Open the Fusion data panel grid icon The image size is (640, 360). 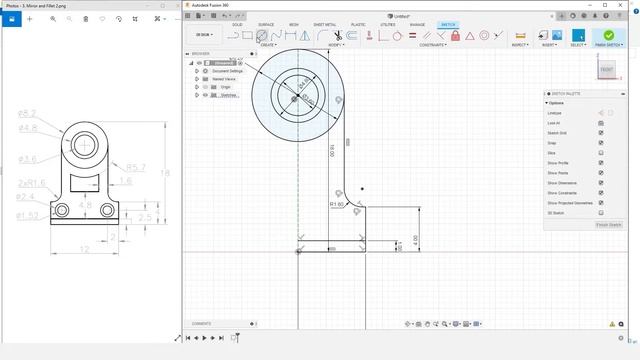188,16
